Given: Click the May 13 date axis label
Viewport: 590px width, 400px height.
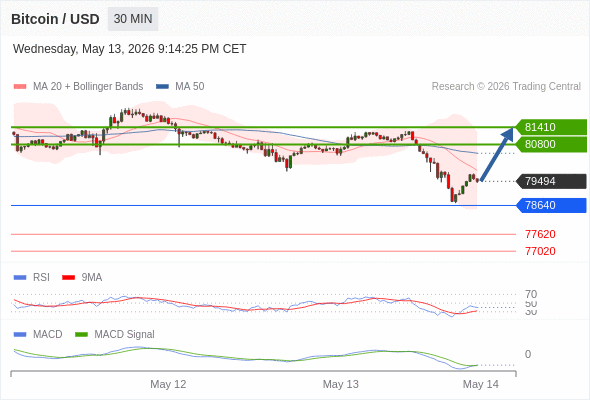Looking at the screenshot, I should click(x=341, y=384).
